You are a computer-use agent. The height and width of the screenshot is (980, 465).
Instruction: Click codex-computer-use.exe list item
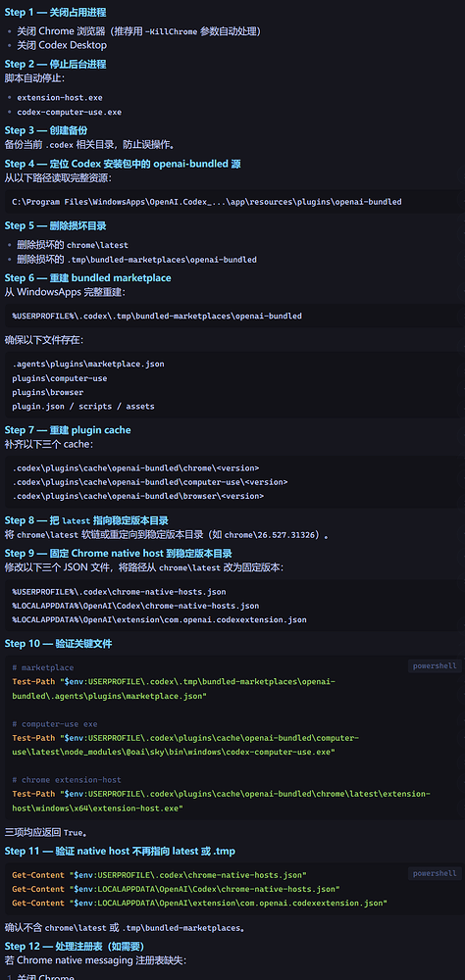pos(69,112)
